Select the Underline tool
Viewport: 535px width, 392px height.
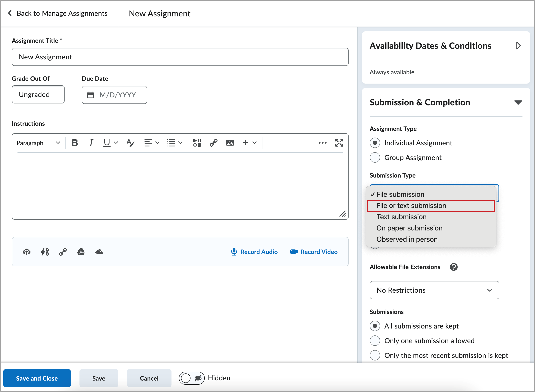point(106,143)
